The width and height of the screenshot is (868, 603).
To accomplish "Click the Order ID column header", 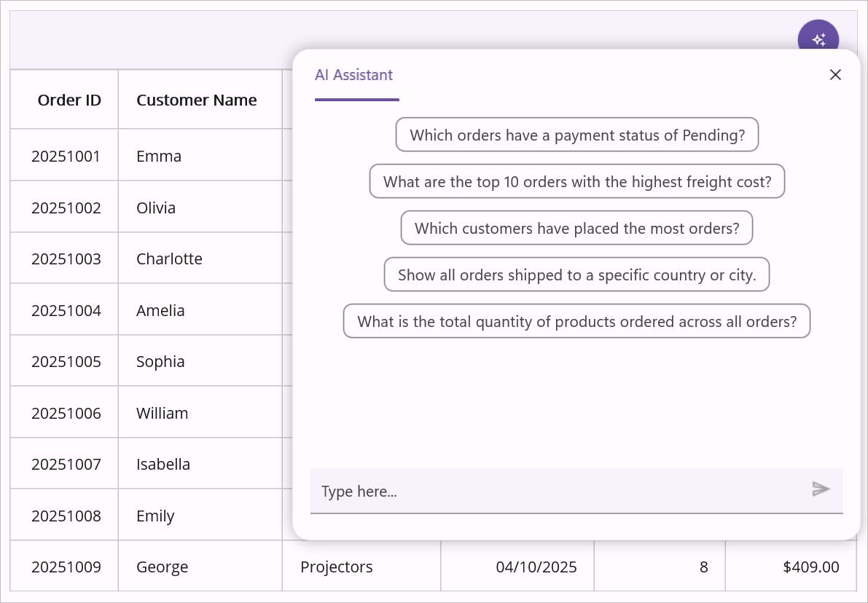I will (x=69, y=100).
